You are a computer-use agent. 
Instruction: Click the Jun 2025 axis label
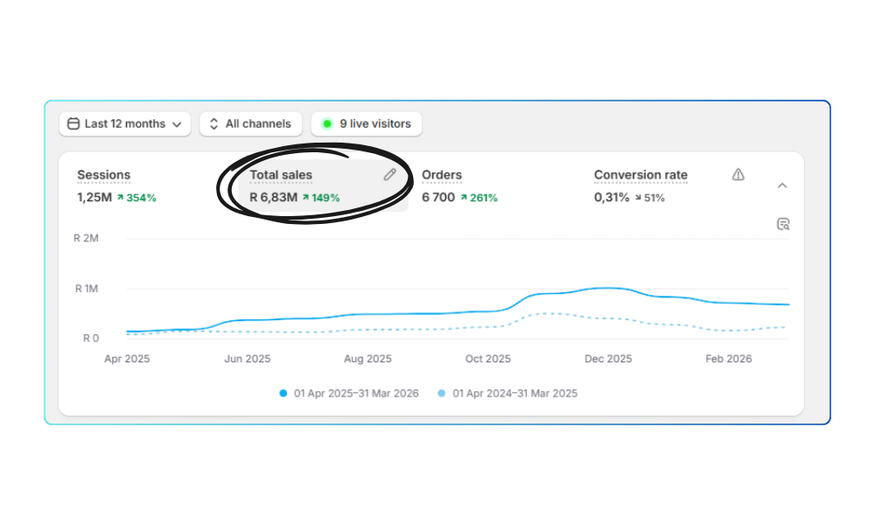[247, 359]
